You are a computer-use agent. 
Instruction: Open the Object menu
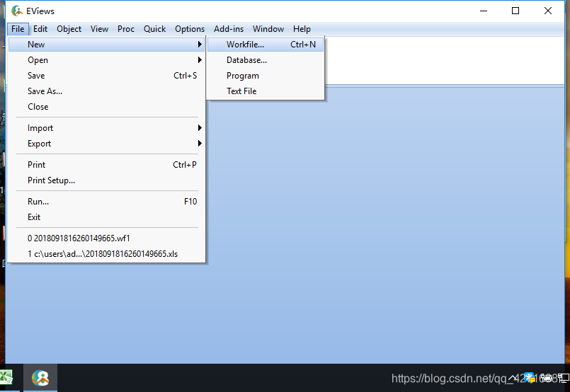tap(69, 29)
